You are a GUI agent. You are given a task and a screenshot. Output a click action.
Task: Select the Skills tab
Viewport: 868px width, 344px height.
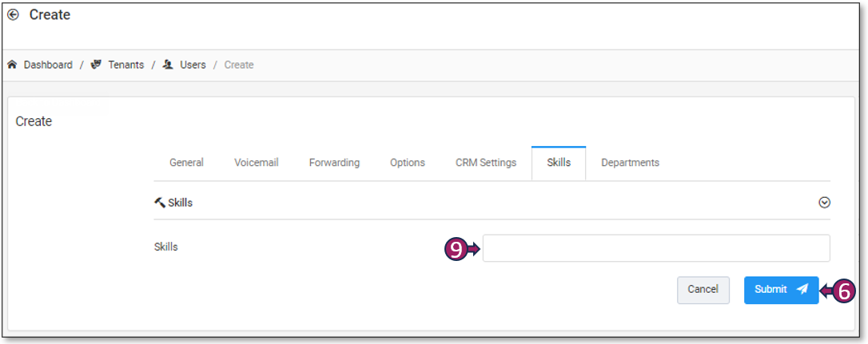559,163
